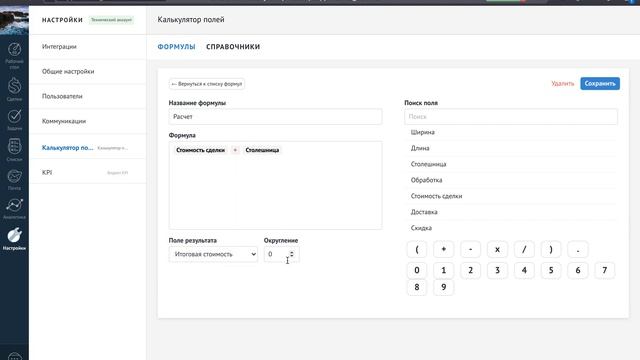Select Стоимость сделки token in formula

pyautogui.click(x=200, y=150)
